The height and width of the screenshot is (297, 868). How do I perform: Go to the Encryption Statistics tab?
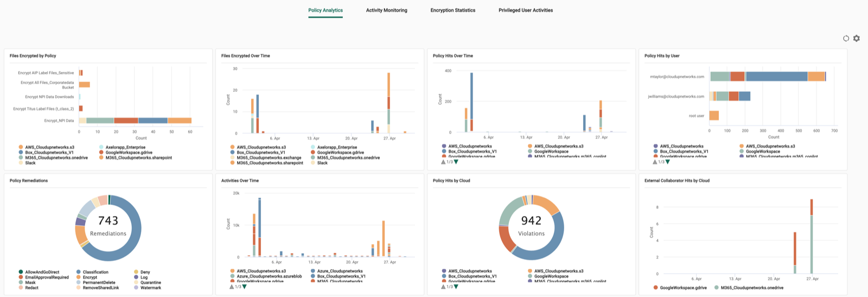[x=452, y=10]
